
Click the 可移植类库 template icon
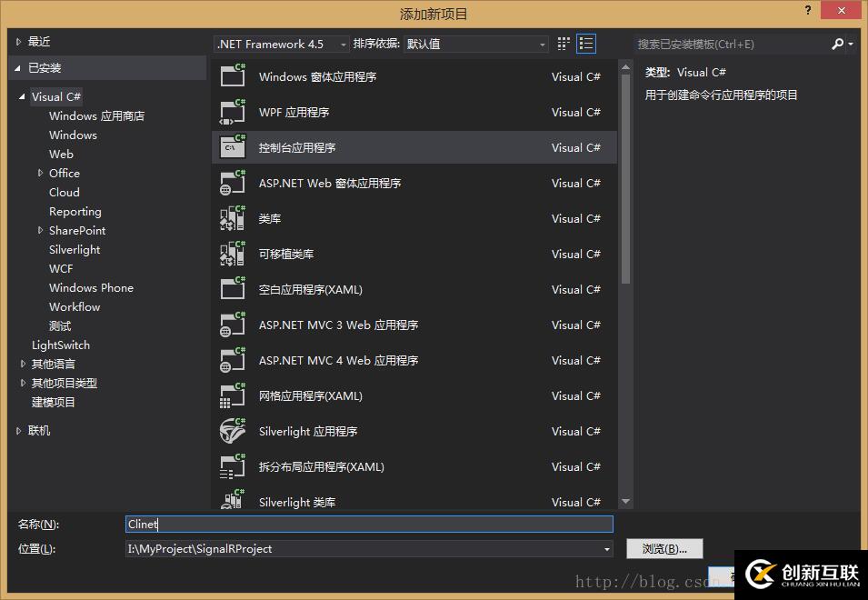pos(233,253)
